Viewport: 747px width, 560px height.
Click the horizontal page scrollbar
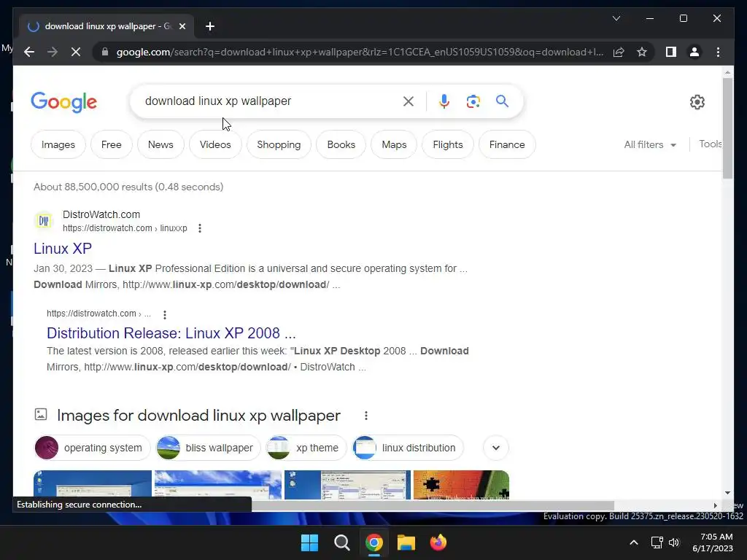(433, 505)
